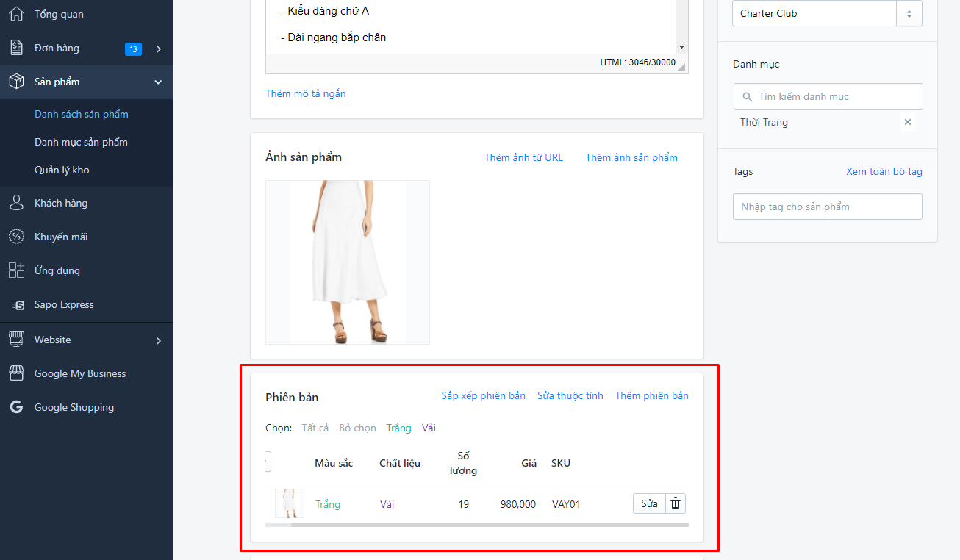Collapse the Sản phẩm menu chevron
This screenshot has width=960, height=560.
pyautogui.click(x=158, y=82)
